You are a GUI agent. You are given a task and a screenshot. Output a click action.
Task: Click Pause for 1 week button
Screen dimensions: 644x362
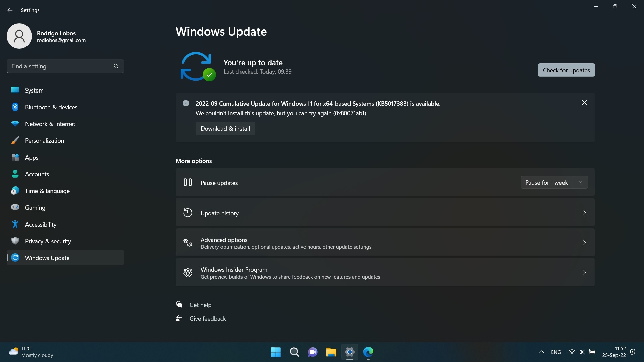[546, 182]
